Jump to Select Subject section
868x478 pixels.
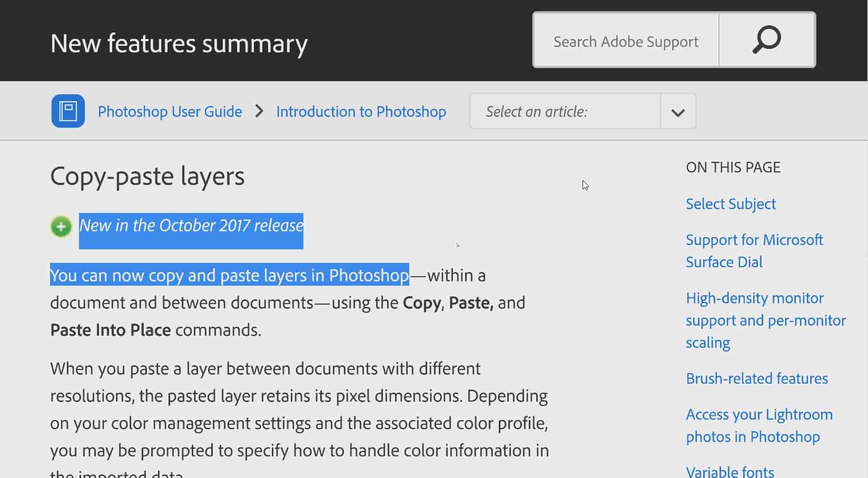tap(731, 204)
